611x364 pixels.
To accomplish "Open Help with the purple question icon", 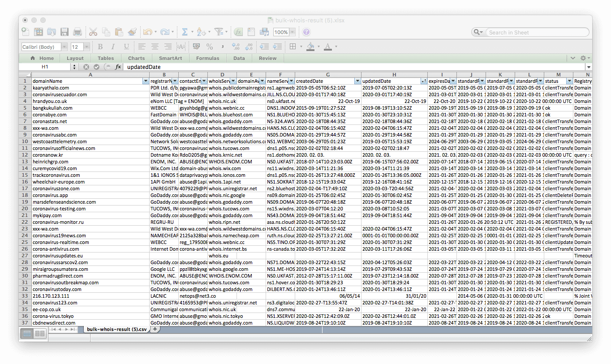I will [x=306, y=32].
